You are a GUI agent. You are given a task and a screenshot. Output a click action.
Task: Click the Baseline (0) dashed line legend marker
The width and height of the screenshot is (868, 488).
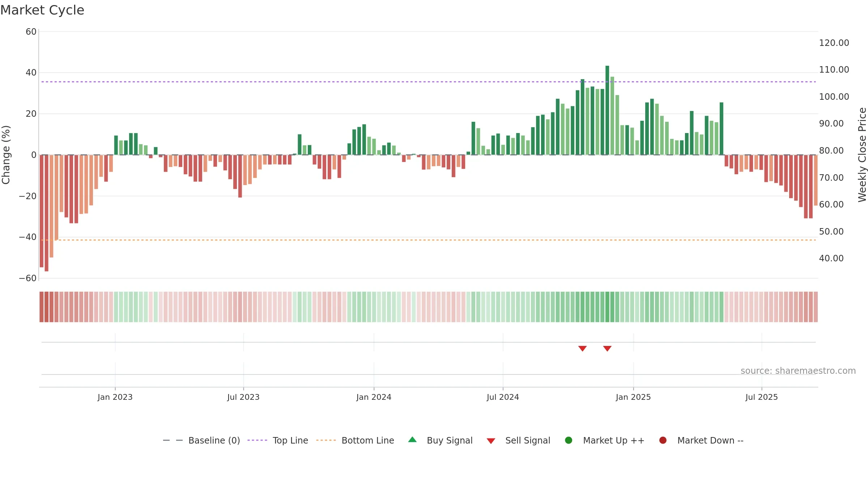pyautogui.click(x=173, y=440)
